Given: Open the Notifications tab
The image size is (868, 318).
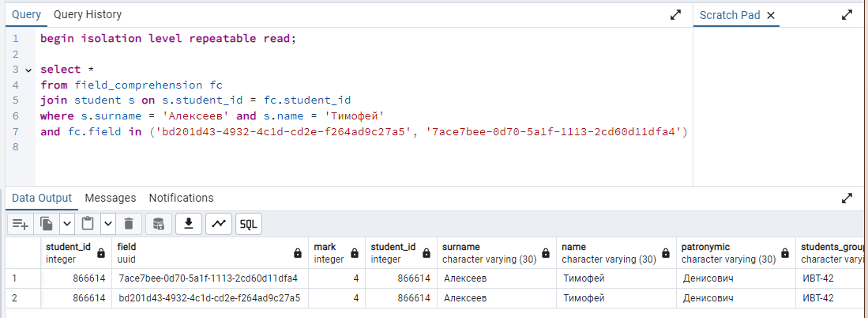Looking at the screenshot, I should tap(181, 198).
